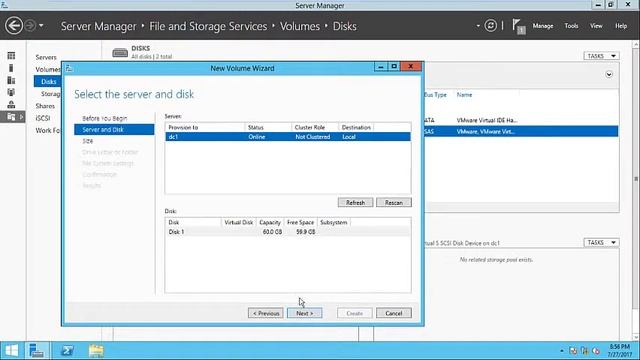
Task: Open the Help menu
Action: click(621, 26)
